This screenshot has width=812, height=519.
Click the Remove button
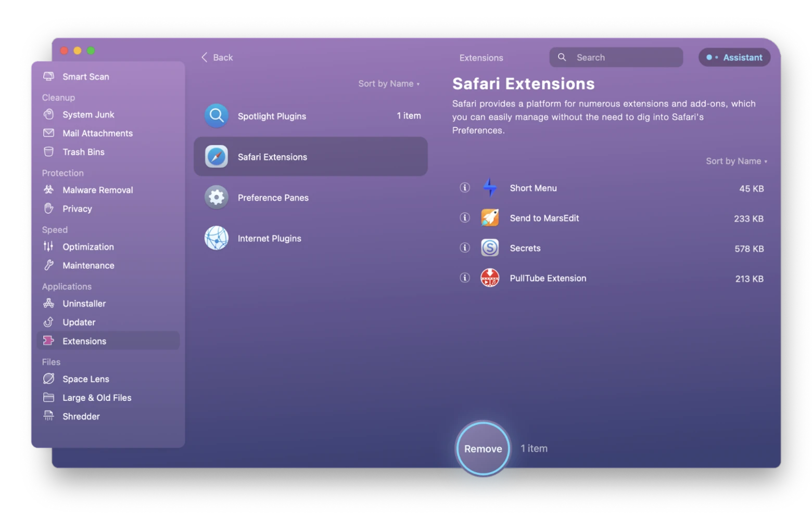point(483,448)
